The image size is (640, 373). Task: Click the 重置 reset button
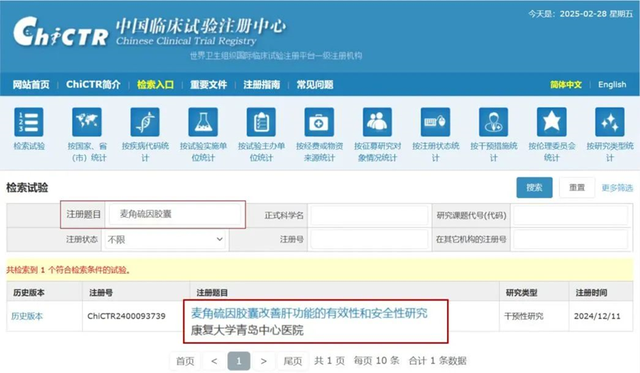point(577,187)
